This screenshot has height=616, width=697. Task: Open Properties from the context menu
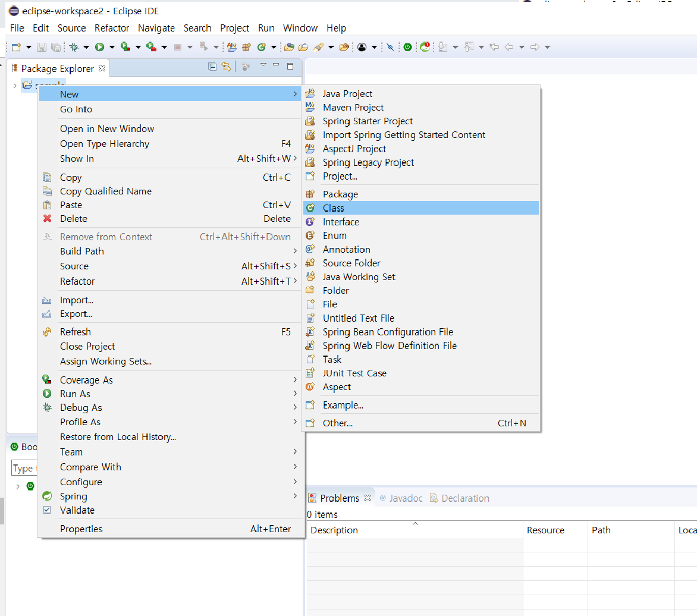(170, 529)
